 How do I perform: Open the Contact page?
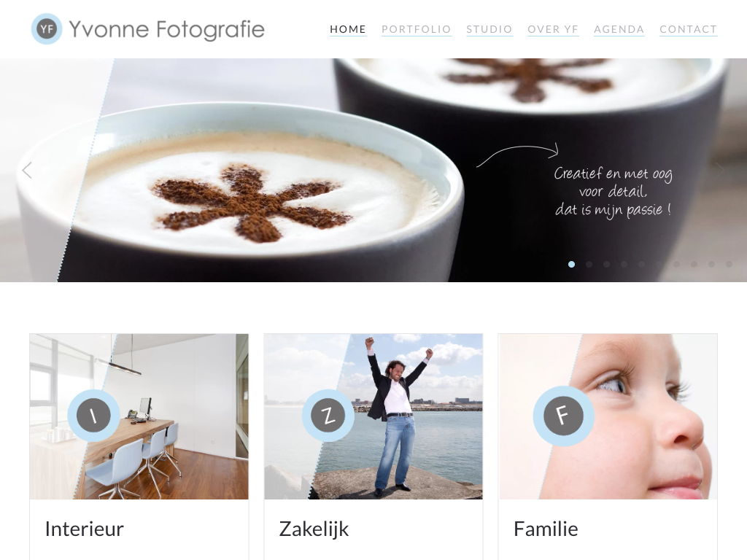[x=689, y=29]
